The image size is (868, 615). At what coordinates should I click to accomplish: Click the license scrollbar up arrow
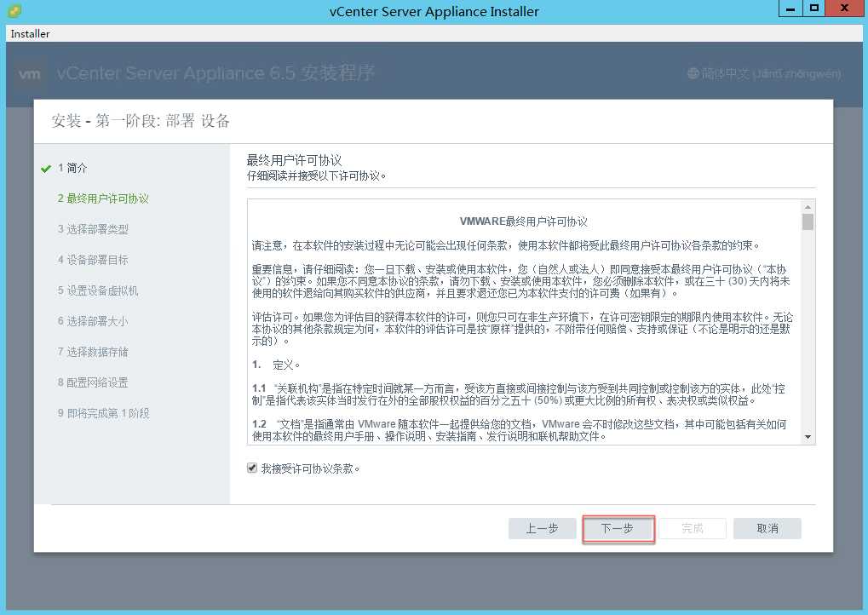[x=808, y=206]
